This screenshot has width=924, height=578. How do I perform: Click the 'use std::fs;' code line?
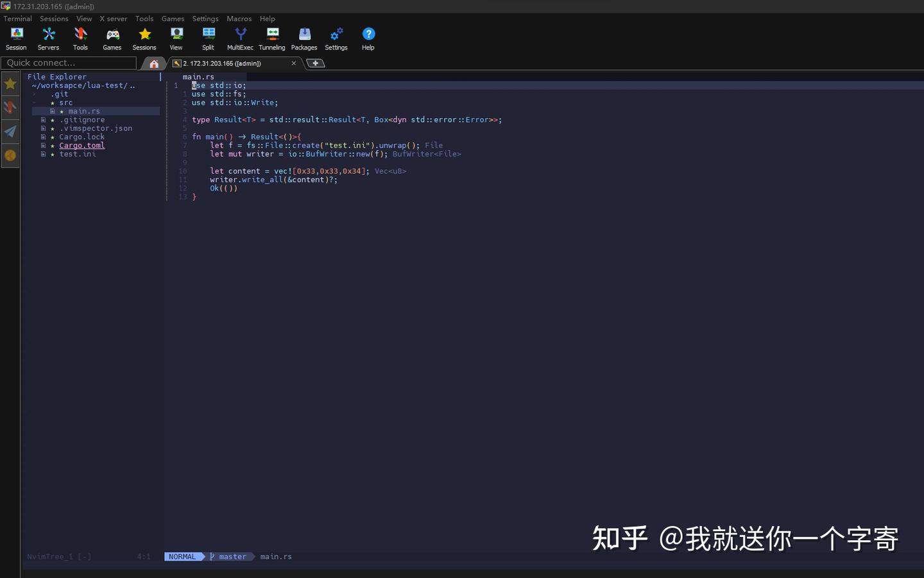tap(219, 94)
